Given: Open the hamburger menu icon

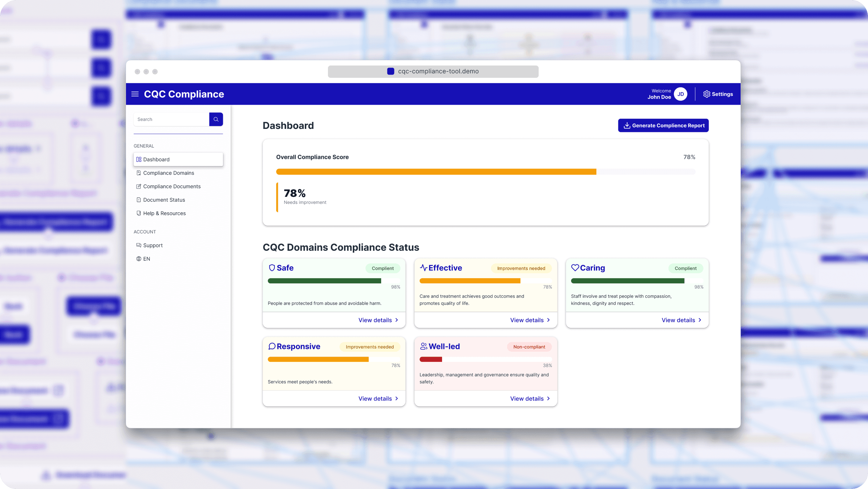Looking at the screenshot, I should click(x=135, y=94).
